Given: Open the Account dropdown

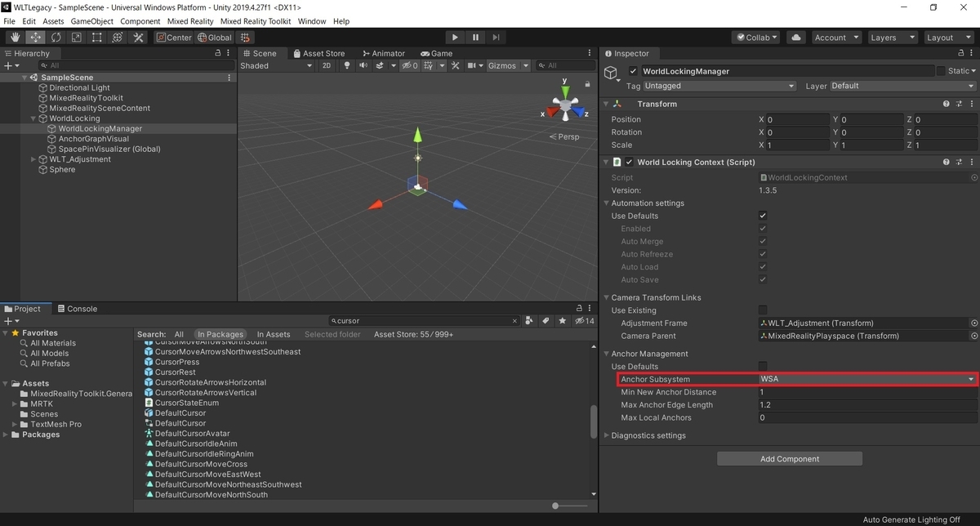Looking at the screenshot, I should [836, 38].
